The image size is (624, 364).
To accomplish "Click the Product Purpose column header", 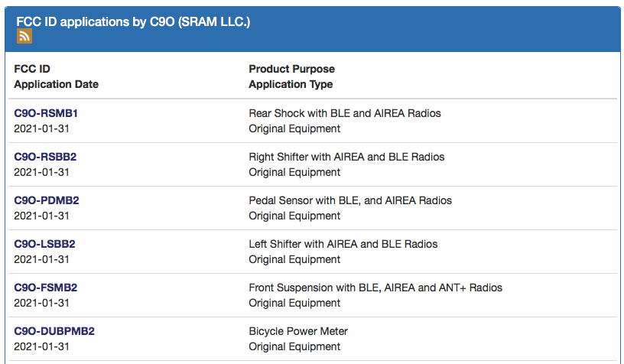I will click(x=291, y=69).
